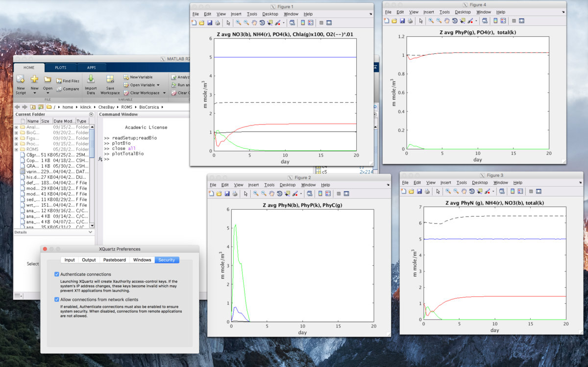
Task: Click the Find Files button
Action: coord(68,81)
